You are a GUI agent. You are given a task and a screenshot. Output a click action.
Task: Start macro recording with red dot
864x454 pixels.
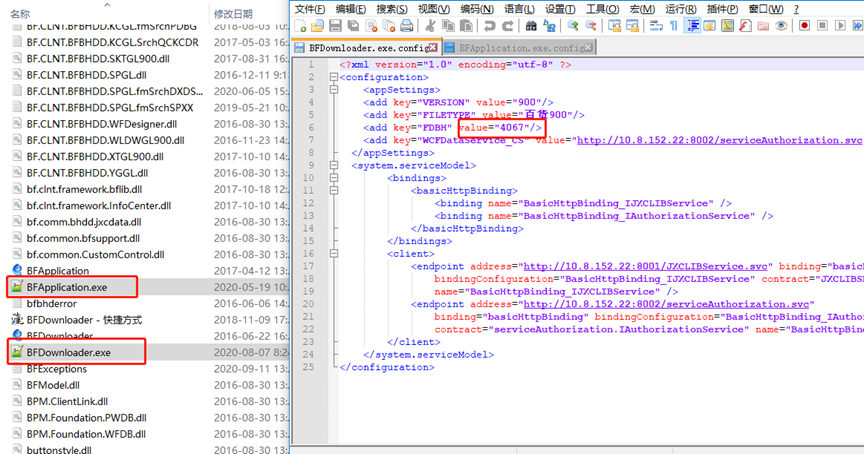click(x=804, y=25)
